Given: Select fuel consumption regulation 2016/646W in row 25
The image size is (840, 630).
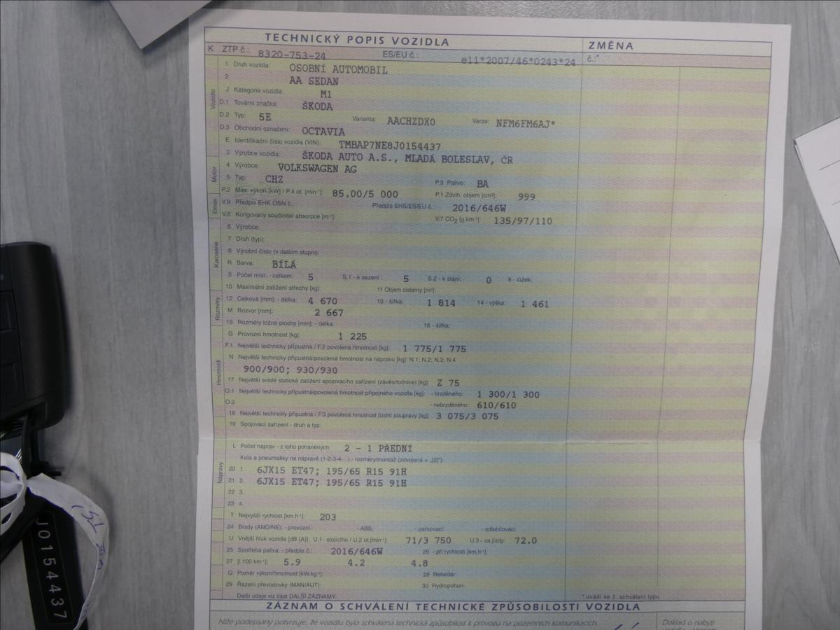Looking at the screenshot, I should (x=356, y=552).
